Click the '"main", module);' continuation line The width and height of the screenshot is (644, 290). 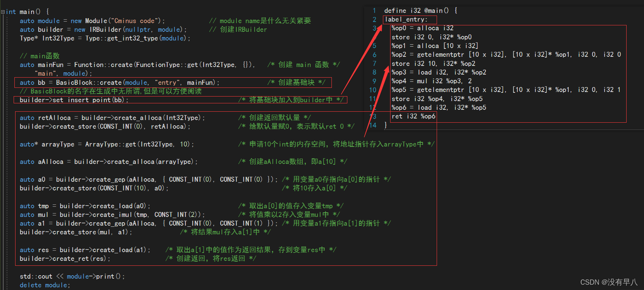point(63,73)
